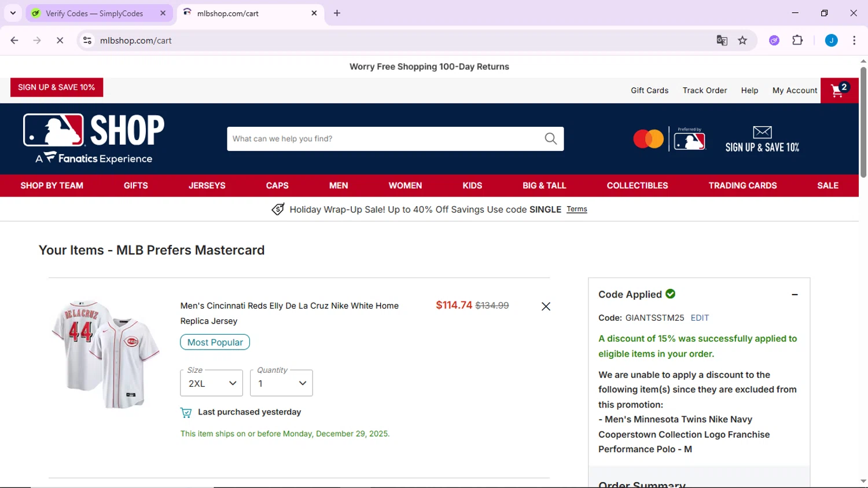
Task: Click the Terms link in sale banner
Action: 576,209
